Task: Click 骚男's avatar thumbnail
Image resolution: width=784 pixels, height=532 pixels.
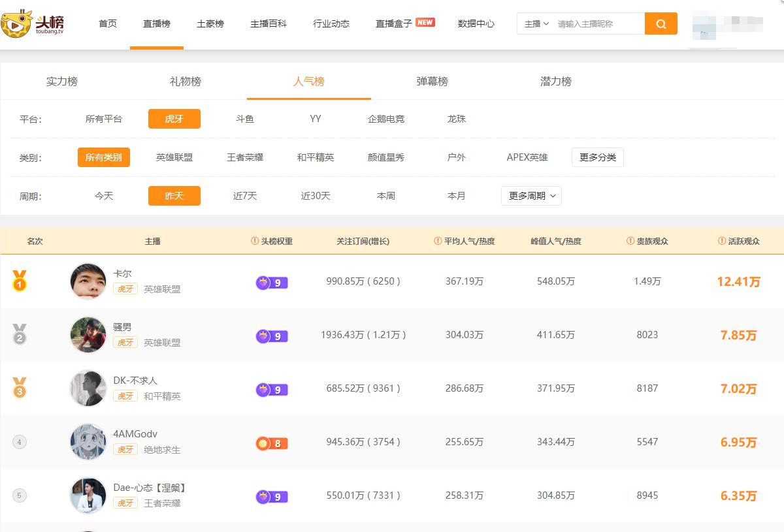Action: pos(88,335)
